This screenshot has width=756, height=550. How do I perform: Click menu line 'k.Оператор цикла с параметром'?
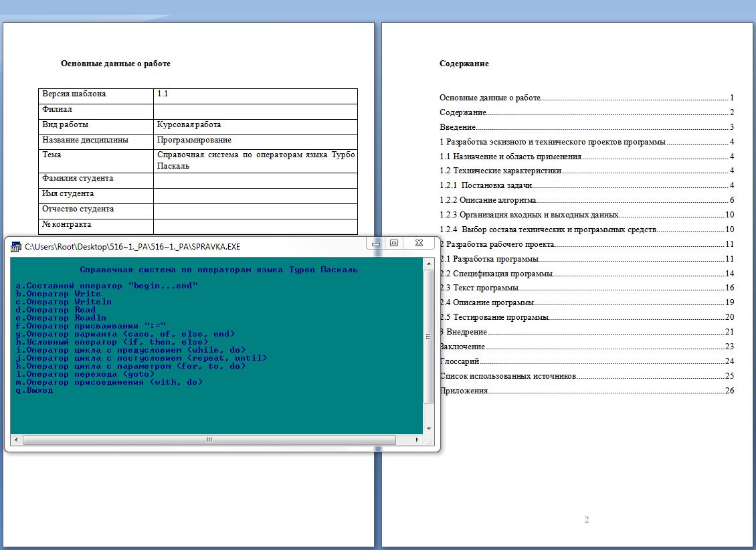point(130,366)
